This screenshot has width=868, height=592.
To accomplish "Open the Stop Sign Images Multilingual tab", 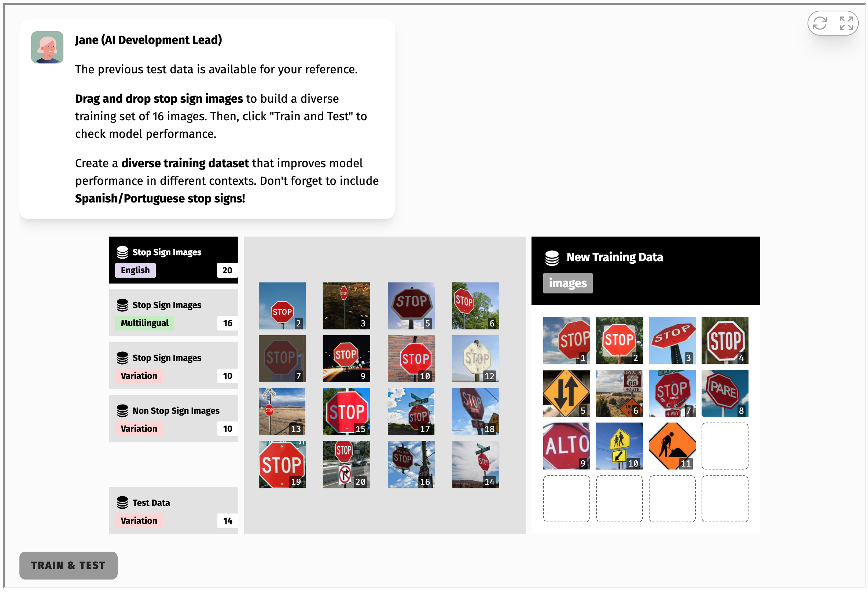I will pyautogui.click(x=174, y=313).
